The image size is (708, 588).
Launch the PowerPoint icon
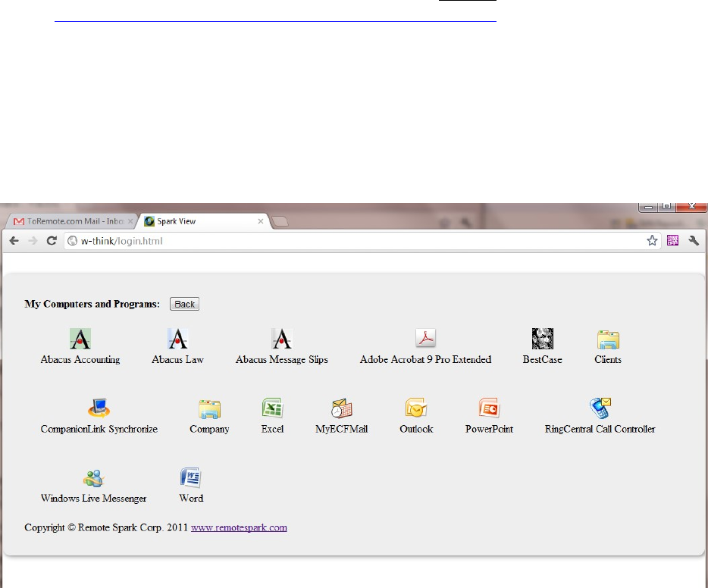tap(489, 408)
